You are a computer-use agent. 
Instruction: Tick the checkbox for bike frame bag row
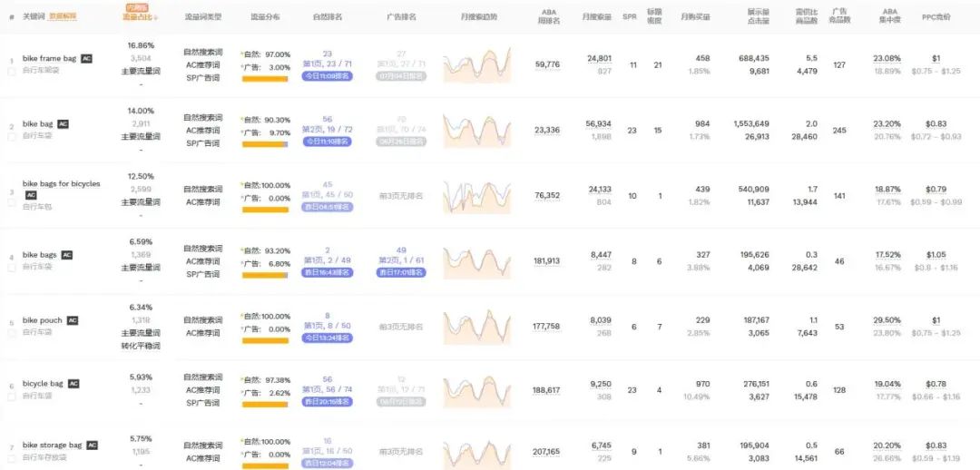[12, 72]
